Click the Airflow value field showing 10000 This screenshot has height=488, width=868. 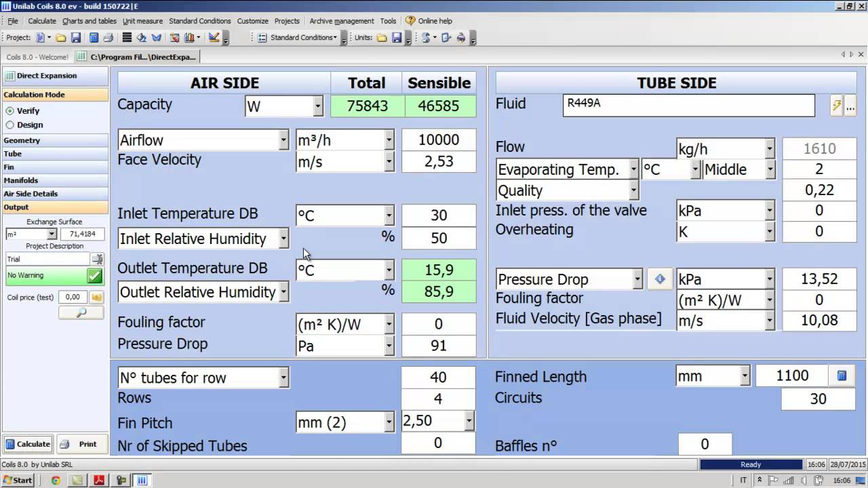[x=439, y=140]
